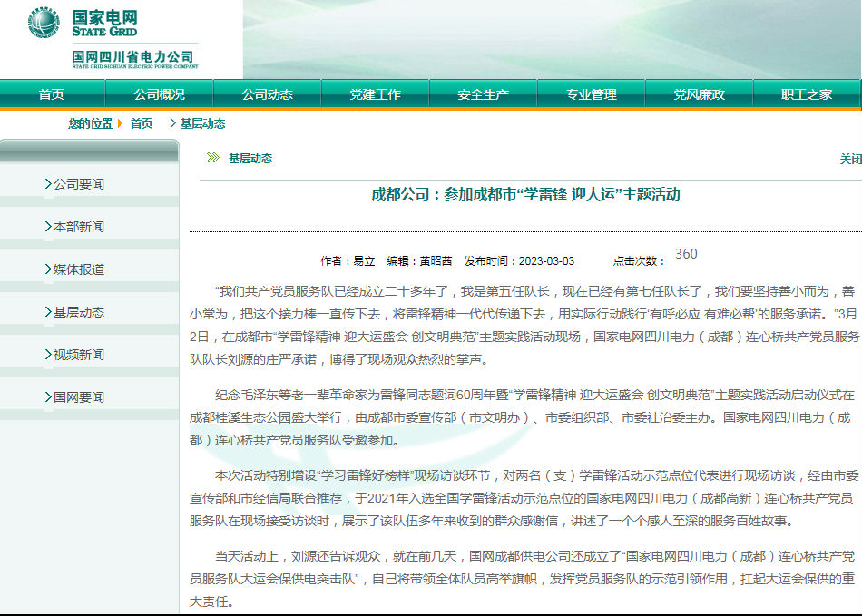The image size is (862, 616).
Task: Select 基层动态 in the sidebar
Action: coord(79,312)
